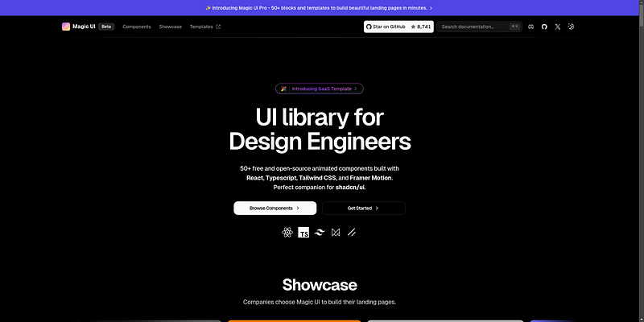Click the Framer Motion logo icon
Viewport: 644px width, 322px height.
(x=336, y=232)
